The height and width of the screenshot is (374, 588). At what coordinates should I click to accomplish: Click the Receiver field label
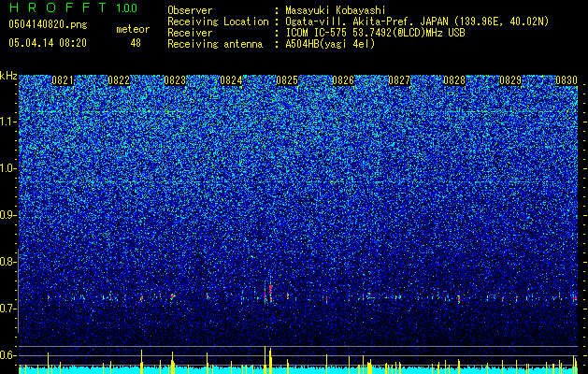pos(190,33)
